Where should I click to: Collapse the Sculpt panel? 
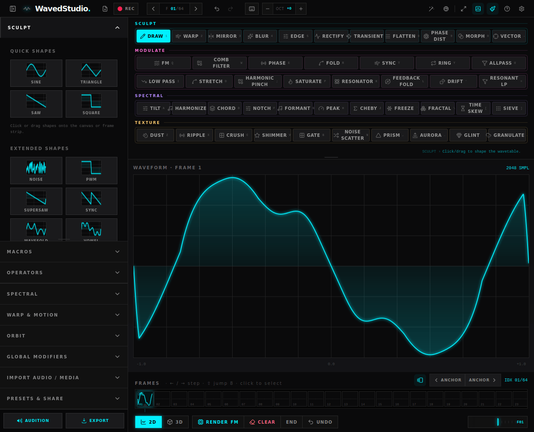[117, 28]
